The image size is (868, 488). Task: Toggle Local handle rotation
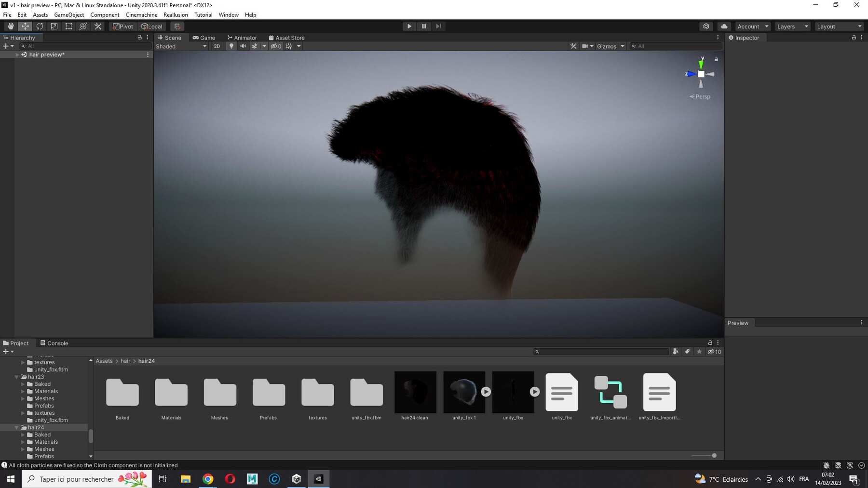(152, 26)
